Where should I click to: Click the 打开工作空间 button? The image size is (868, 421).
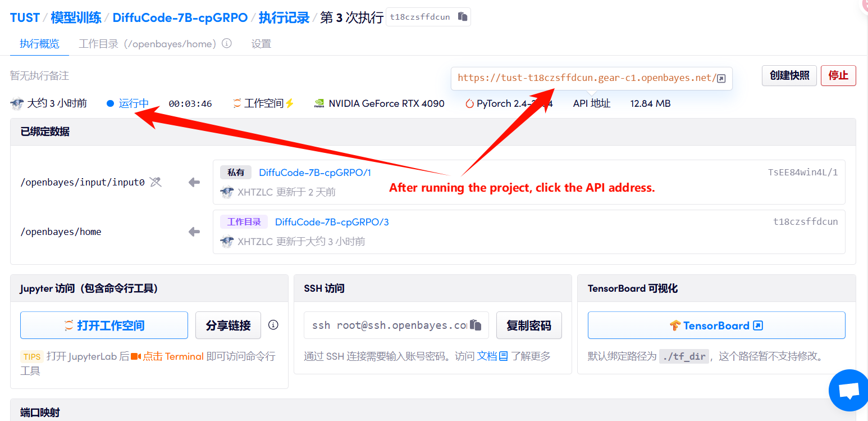104,325
